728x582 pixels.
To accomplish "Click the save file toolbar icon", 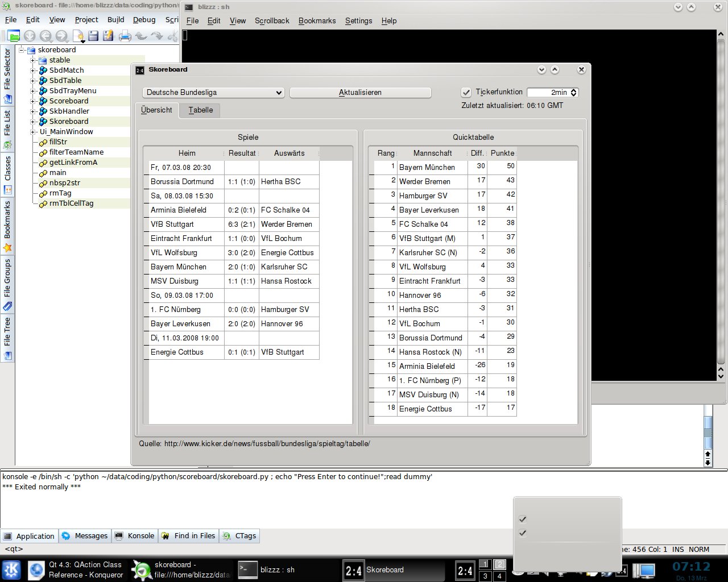I will click(93, 36).
